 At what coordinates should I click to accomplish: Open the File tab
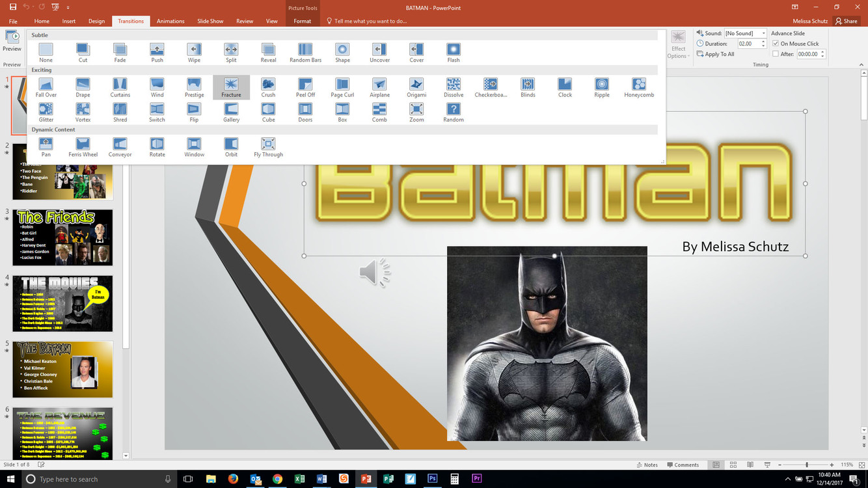[x=13, y=21]
